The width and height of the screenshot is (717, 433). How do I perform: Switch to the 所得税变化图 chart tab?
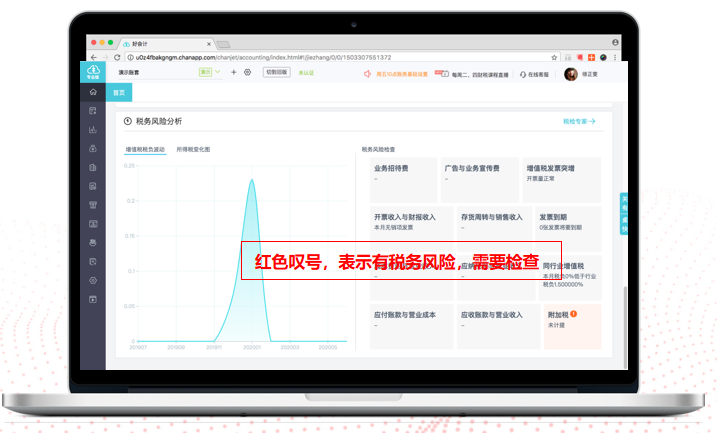(193, 149)
